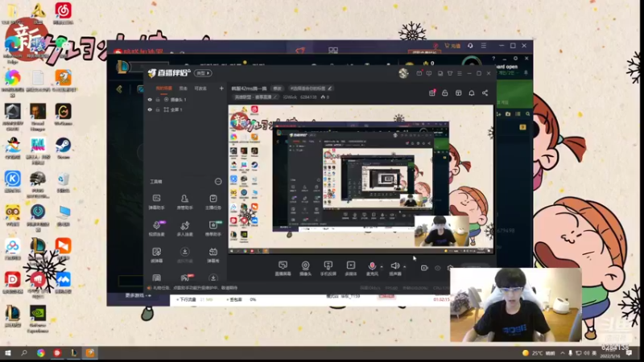The image size is (644, 362).
Task: Expand the hidden system tray icons chevron
Action: [x=562, y=353]
